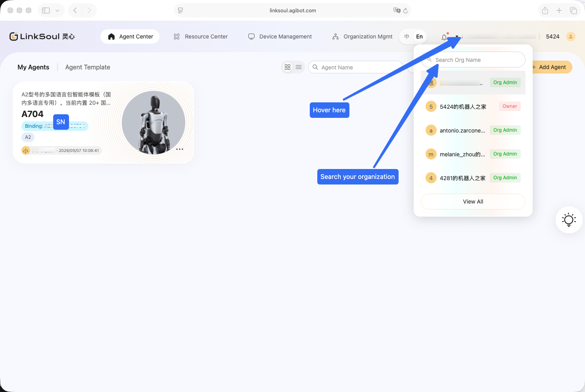Open the Resource Center tab
Screen dimensions: 585x392
pyautogui.click(x=201, y=37)
